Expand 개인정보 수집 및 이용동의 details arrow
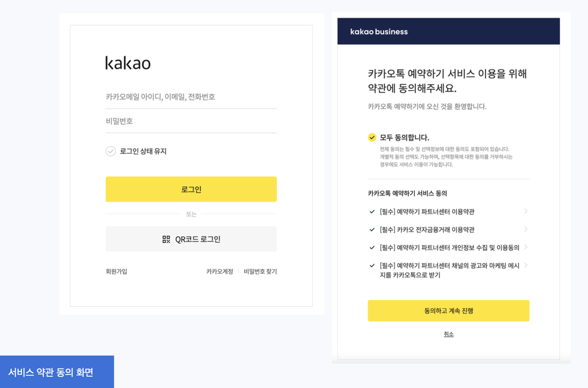Image resolution: width=588 pixels, height=388 pixels. coord(526,247)
